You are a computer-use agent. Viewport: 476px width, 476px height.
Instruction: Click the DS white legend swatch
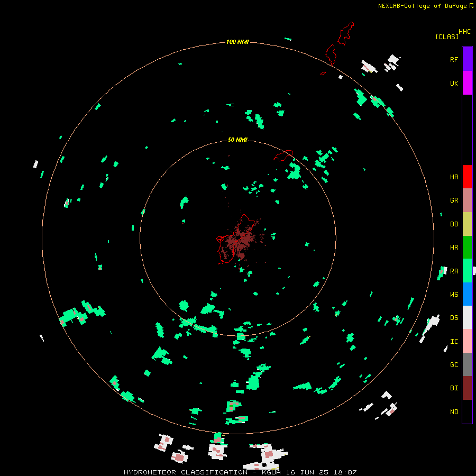pyautogui.click(x=467, y=317)
